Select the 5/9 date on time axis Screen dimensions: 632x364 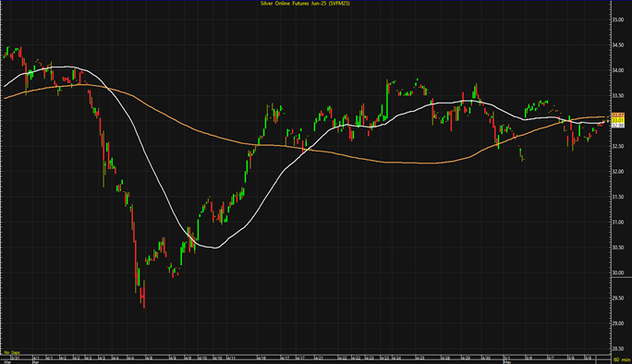click(589, 358)
